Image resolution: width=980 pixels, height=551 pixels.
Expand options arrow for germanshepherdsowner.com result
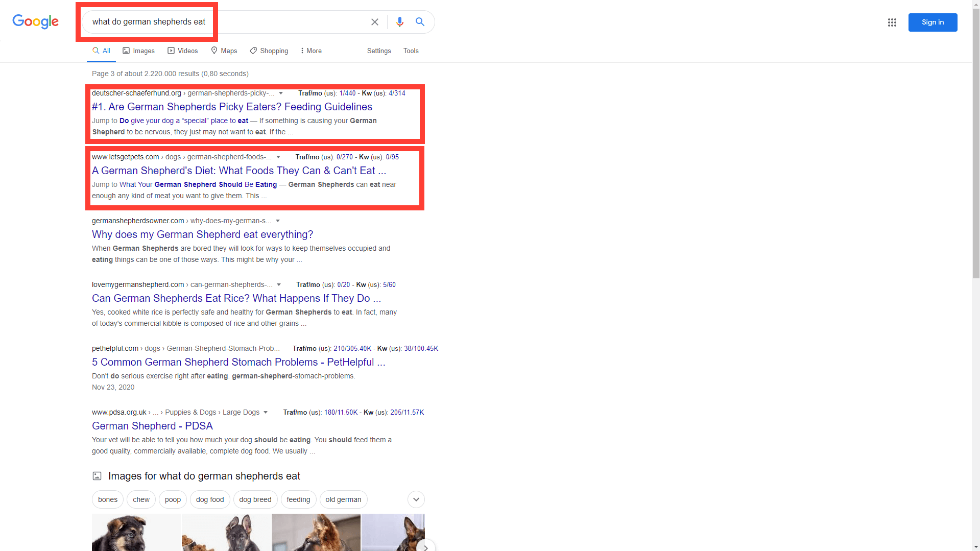tap(278, 221)
